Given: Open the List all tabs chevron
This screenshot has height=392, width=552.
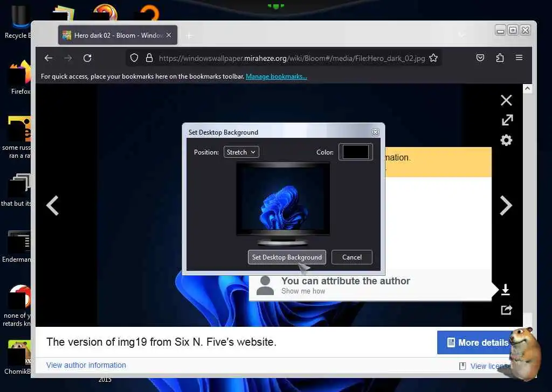Looking at the screenshot, I should [x=461, y=34].
